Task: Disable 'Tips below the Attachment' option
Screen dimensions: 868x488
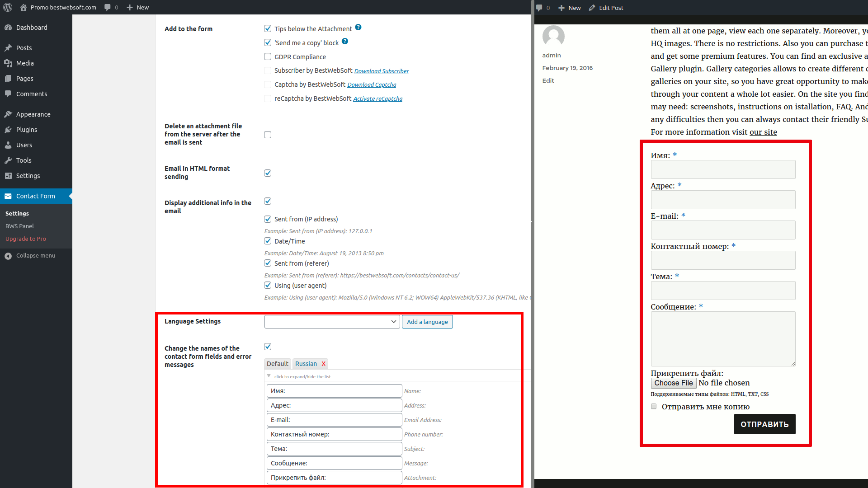Action: [x=268, y=28]
